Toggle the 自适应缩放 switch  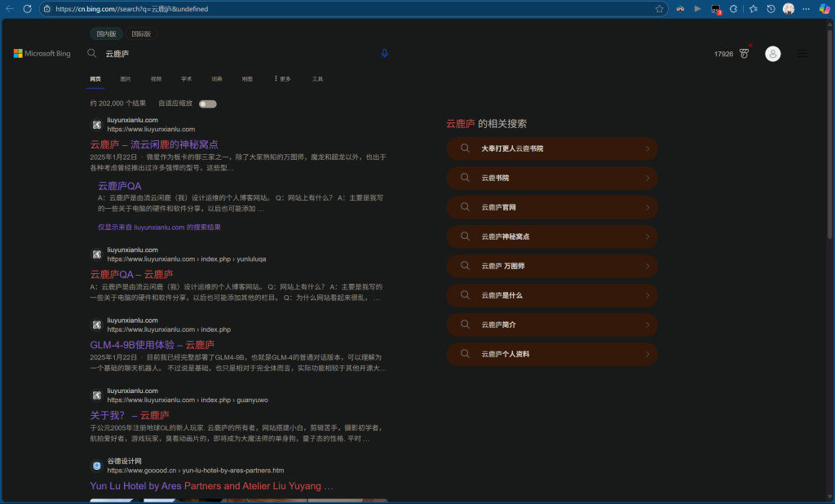(208, 104)
